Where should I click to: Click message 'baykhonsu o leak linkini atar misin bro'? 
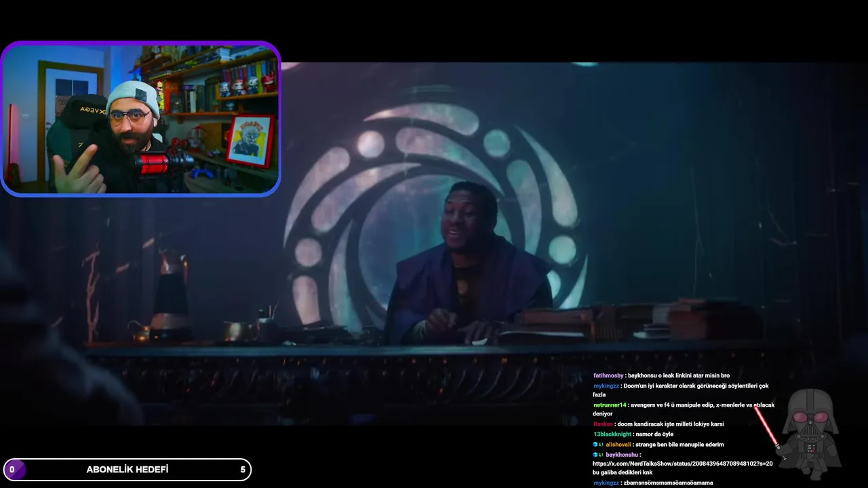[679, 375]
